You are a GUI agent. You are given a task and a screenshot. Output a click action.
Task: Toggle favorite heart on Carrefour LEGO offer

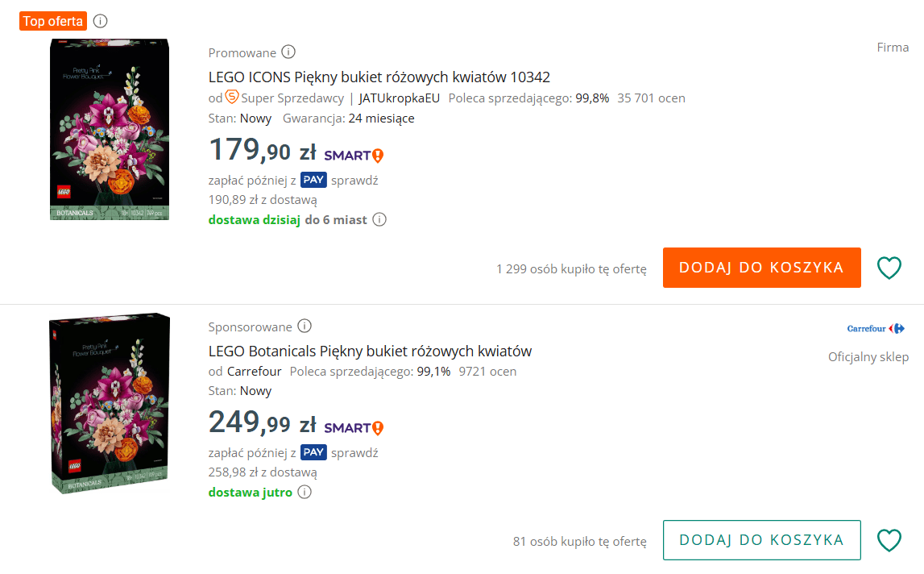[889, 540]
